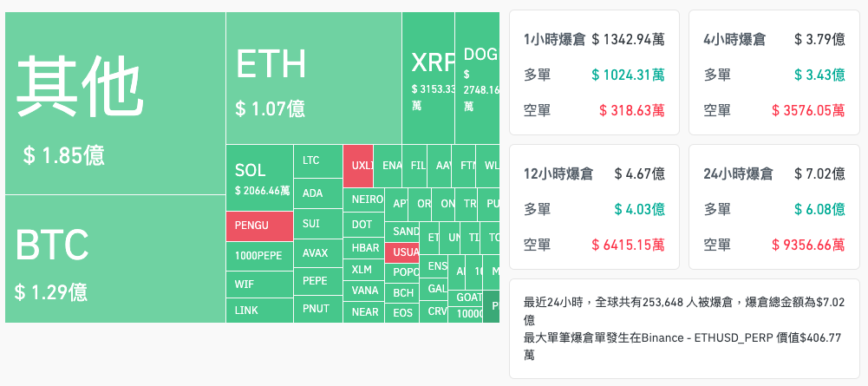868x386 pixels.
Task: Click the AVAX tile
Action: click(319, 253)
